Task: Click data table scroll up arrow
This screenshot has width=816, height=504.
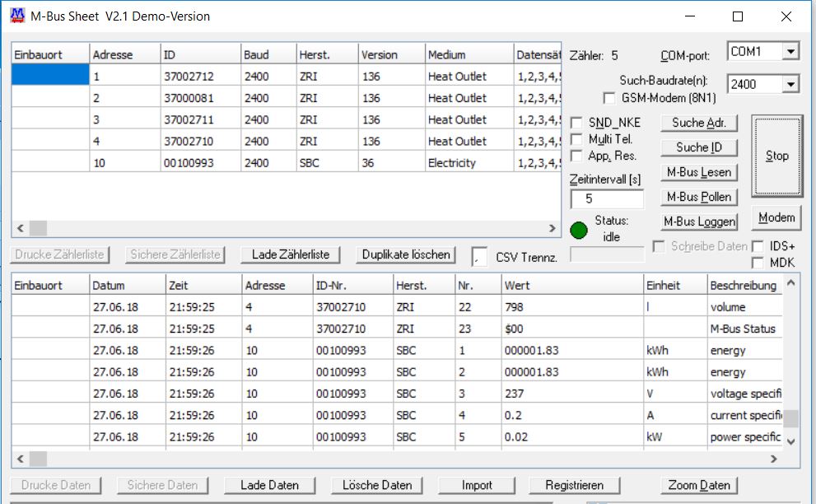Action: coord(791,283)
